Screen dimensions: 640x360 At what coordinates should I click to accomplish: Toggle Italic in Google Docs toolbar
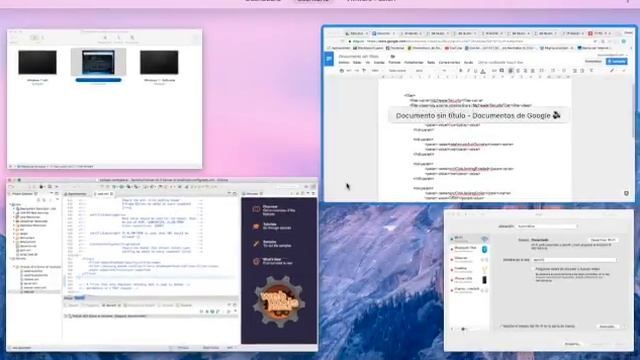468,71
